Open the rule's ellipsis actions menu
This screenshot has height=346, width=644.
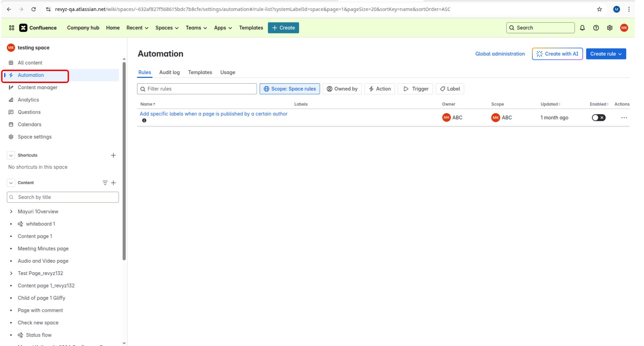624,117
